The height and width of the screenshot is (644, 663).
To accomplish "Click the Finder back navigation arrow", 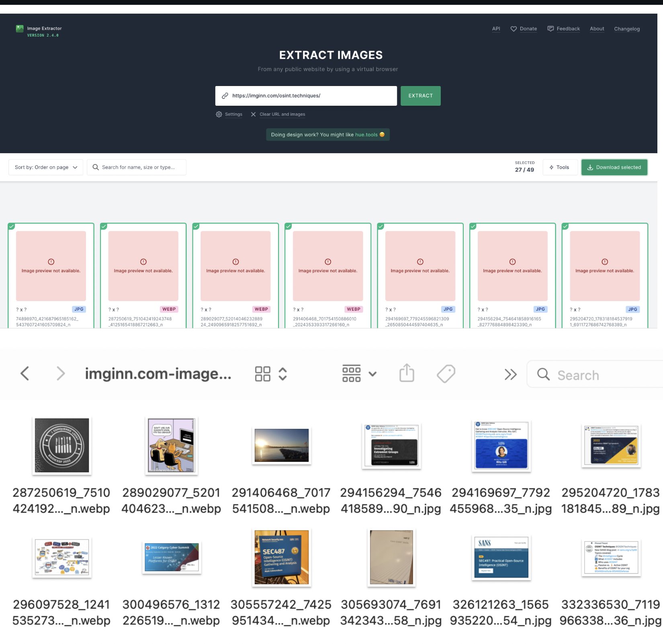I will tap(25, 373).
